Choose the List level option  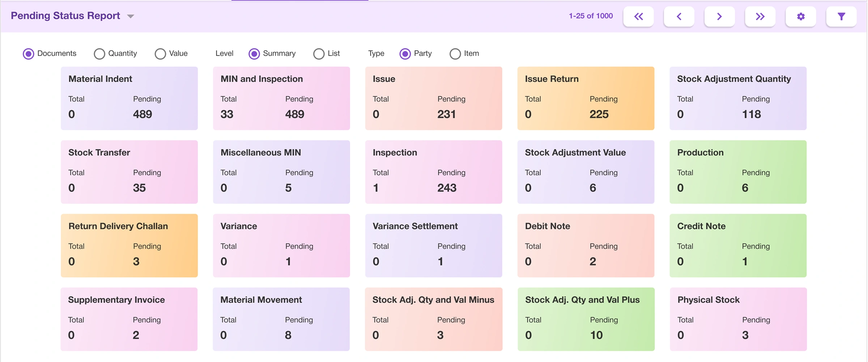(x=319, y=54)
